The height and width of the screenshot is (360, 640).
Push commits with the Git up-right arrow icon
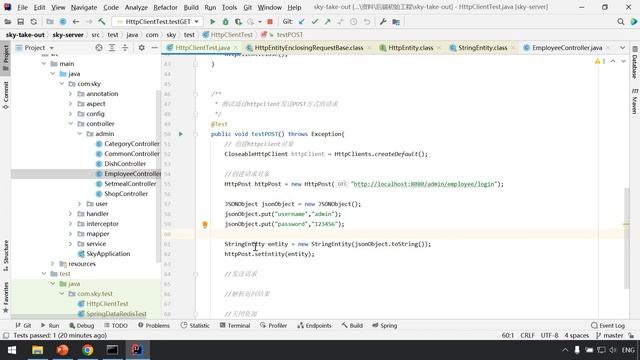click(x=327, y=22)
